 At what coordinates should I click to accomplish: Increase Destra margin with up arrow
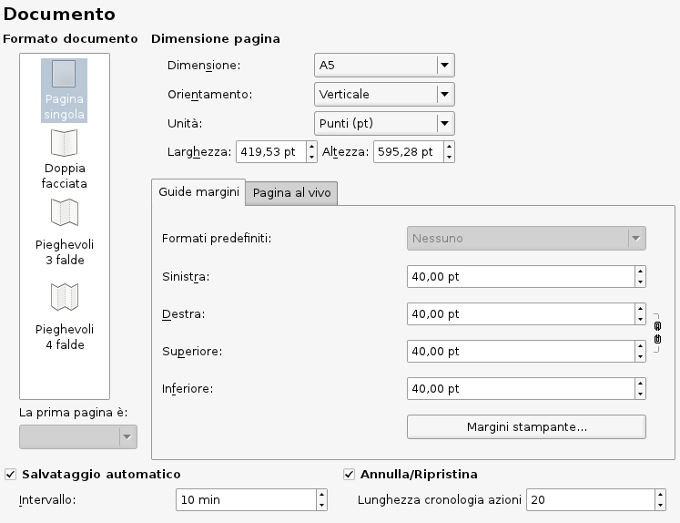tap(641, 308)
